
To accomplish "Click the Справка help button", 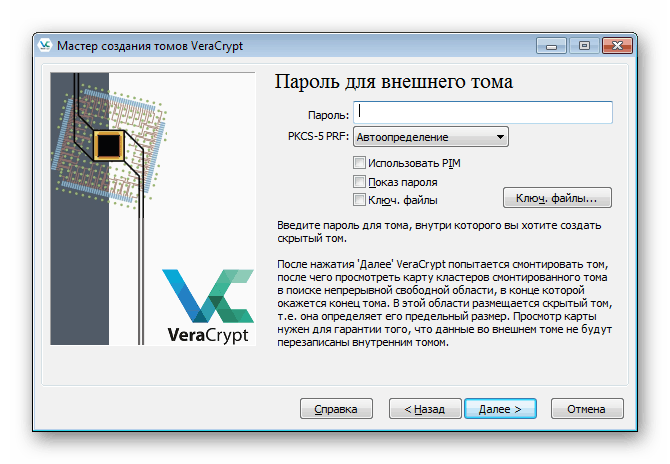I will [x=336, y=409].
